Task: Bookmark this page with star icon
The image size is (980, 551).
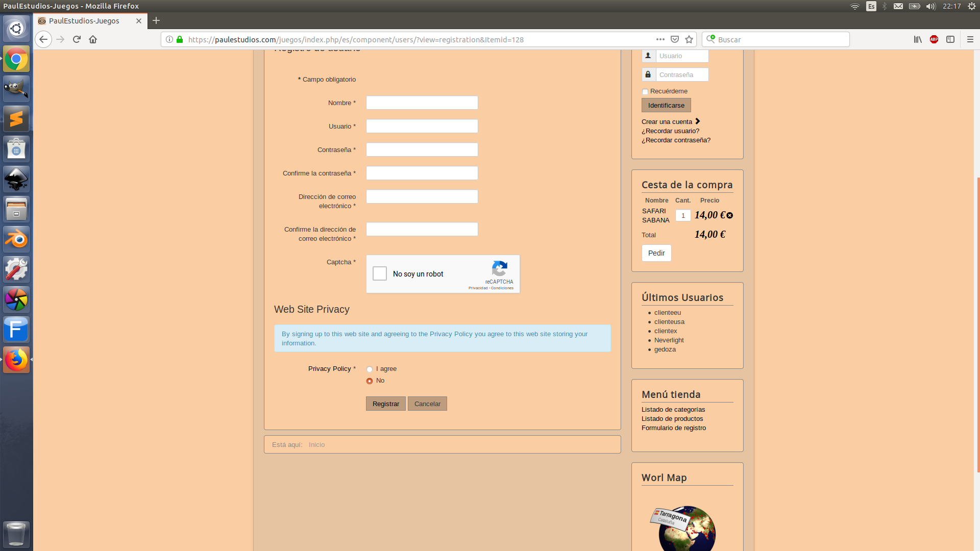Action: pos(689,39)
